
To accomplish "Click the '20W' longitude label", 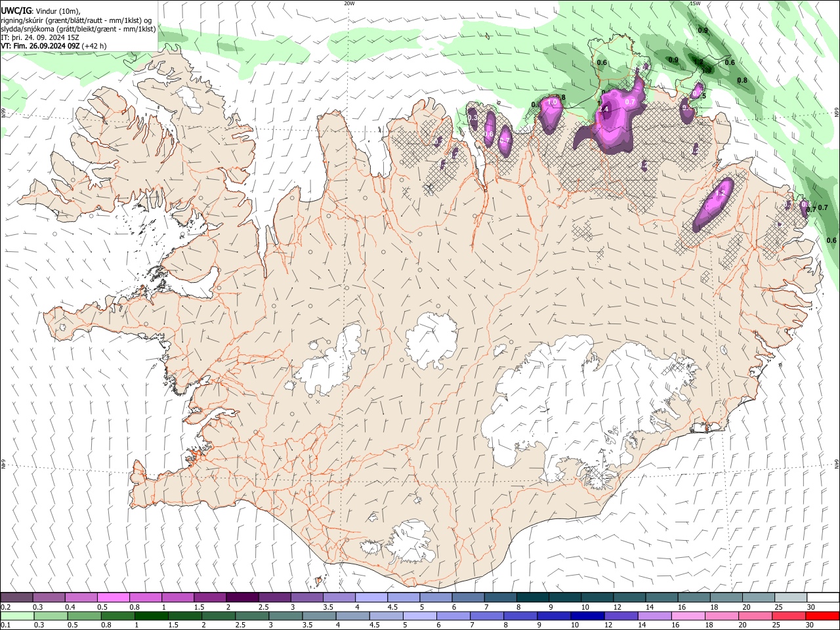I will coord(349,3).
